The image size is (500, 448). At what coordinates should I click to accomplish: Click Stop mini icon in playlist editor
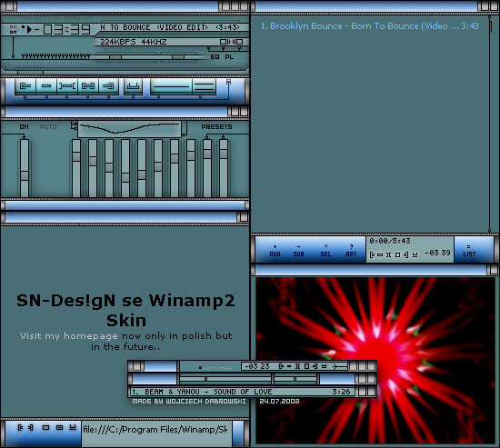[x=397, y=254]
